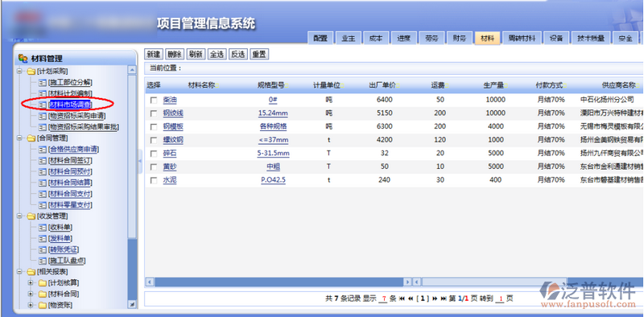Expand the 计划核算 folder node

coord(31,283)
